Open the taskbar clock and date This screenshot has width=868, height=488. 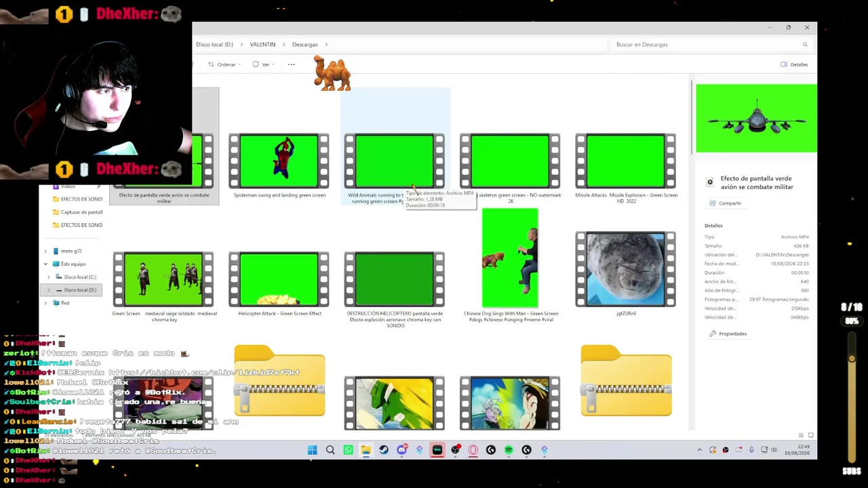[x=795, y=450]
